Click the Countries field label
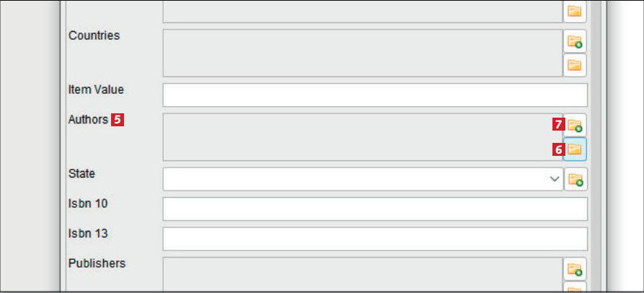644x293 pixels. pos(94,35)
